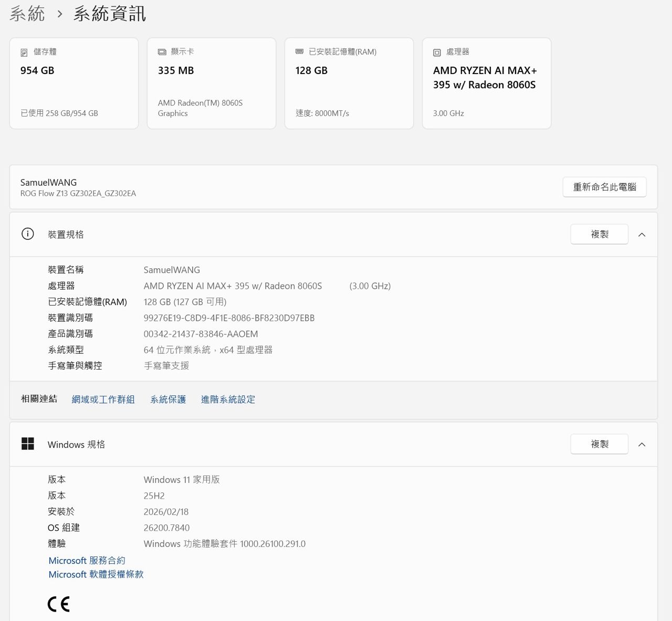Screen dimensions: 672x621
Task: Click the 已使用 258 GB/954 GB storage usage text
Action: (59, 113)
